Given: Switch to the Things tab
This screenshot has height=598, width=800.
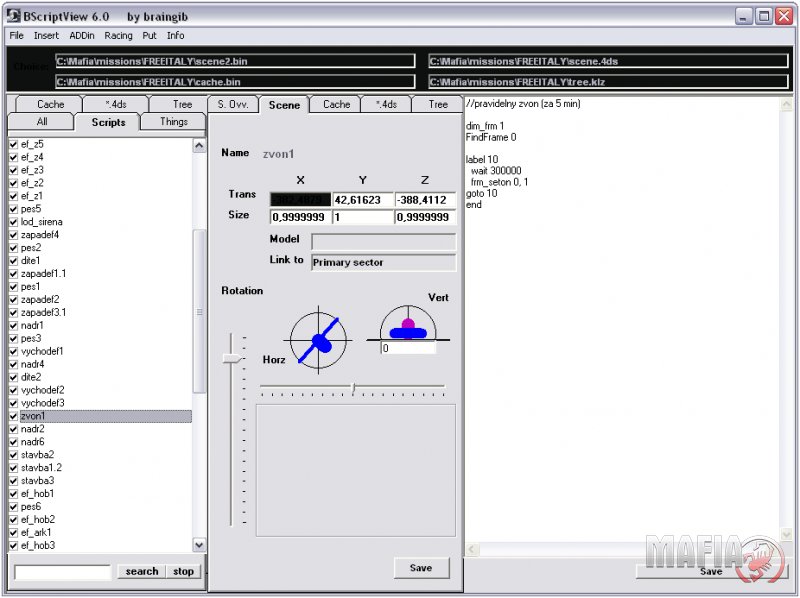Looking at the screenshot, I should [173, 122].
